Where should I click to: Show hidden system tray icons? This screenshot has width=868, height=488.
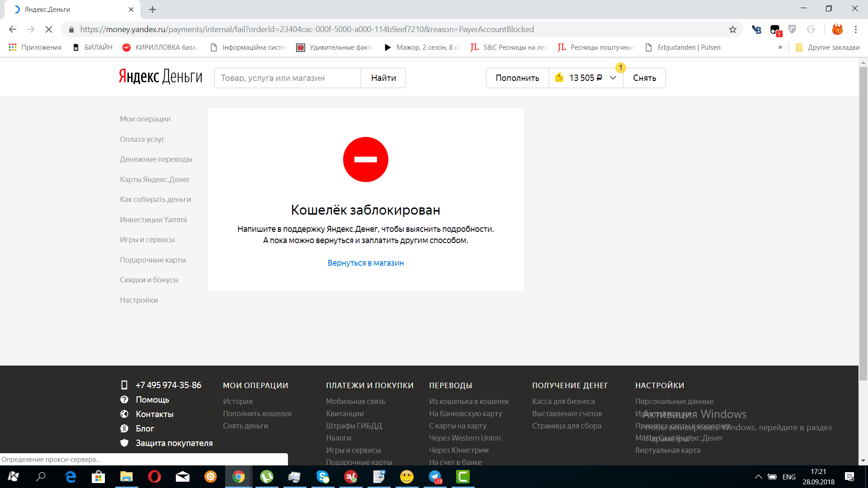click(x=758, y=477)
